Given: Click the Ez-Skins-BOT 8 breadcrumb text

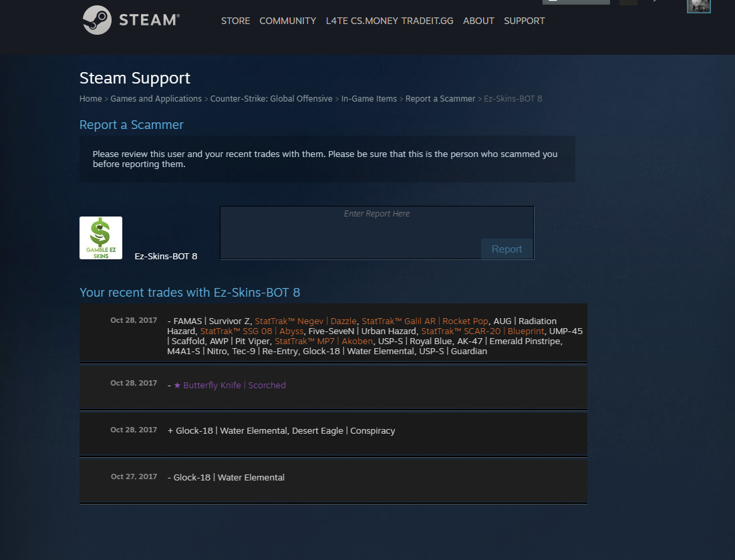Looking at the screenshot, I should click(512, 98).
